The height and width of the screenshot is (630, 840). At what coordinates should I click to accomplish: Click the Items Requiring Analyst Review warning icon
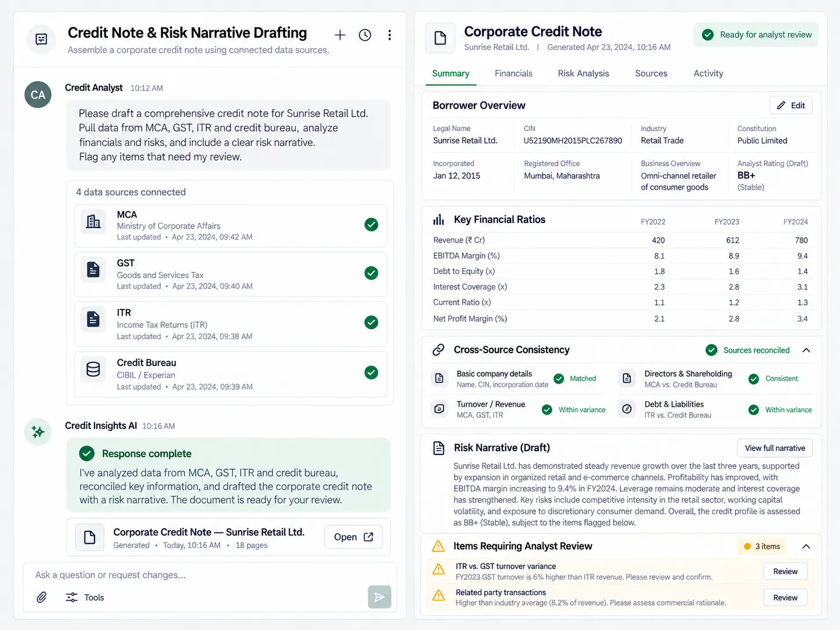(x=439, y=546)
